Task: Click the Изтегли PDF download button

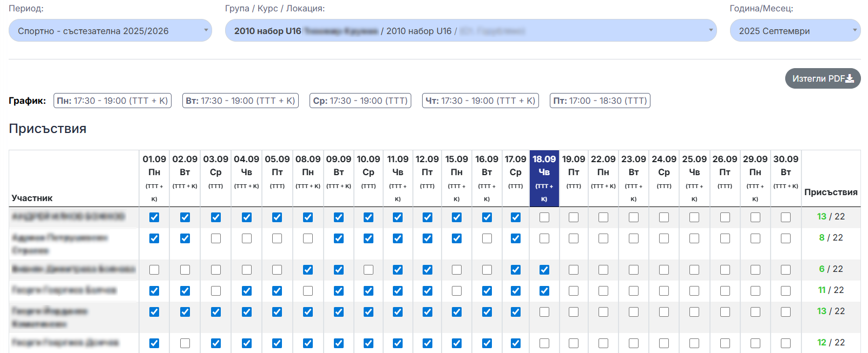Action: 823,78
